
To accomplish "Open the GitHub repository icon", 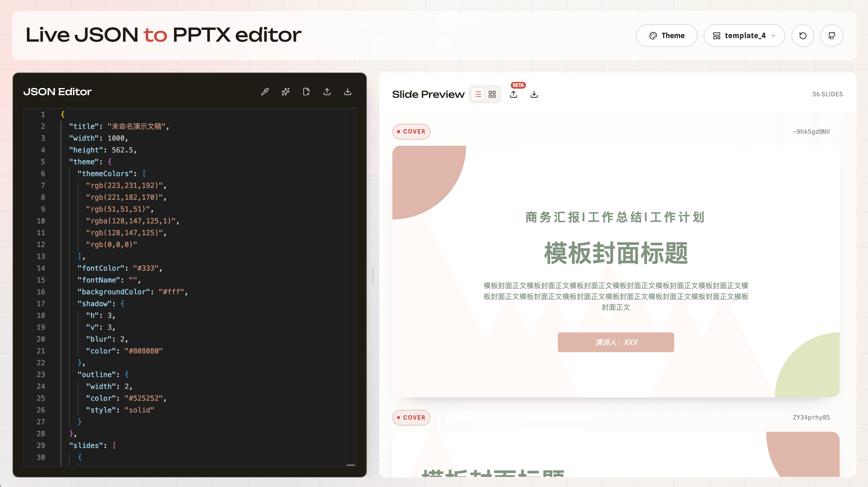I will (x=832, y=35).
